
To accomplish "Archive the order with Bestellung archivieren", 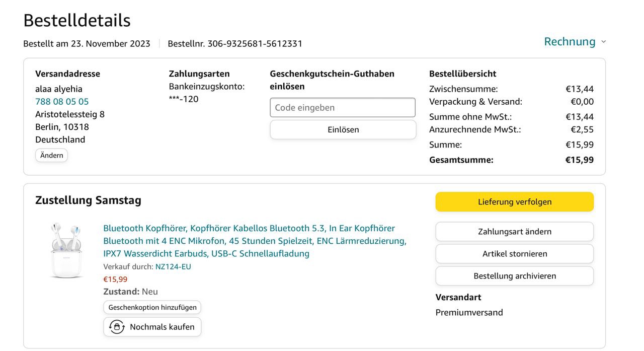I will tap(514, 276).
